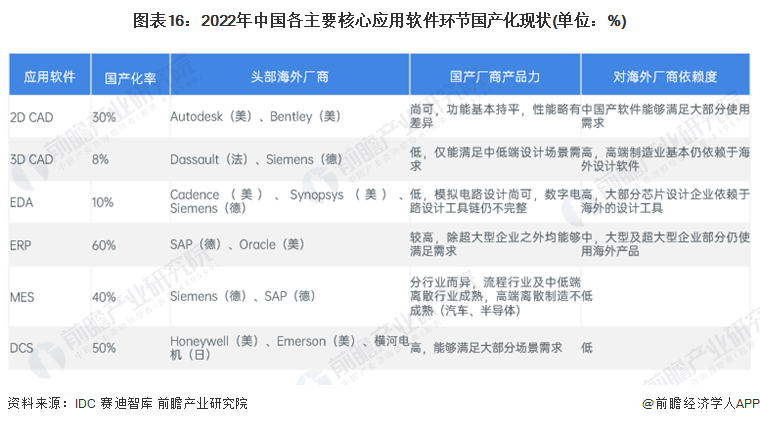Screen dimensions: 760x424
Task: Click the 10% value for EDA
Action: coord(103,202)
